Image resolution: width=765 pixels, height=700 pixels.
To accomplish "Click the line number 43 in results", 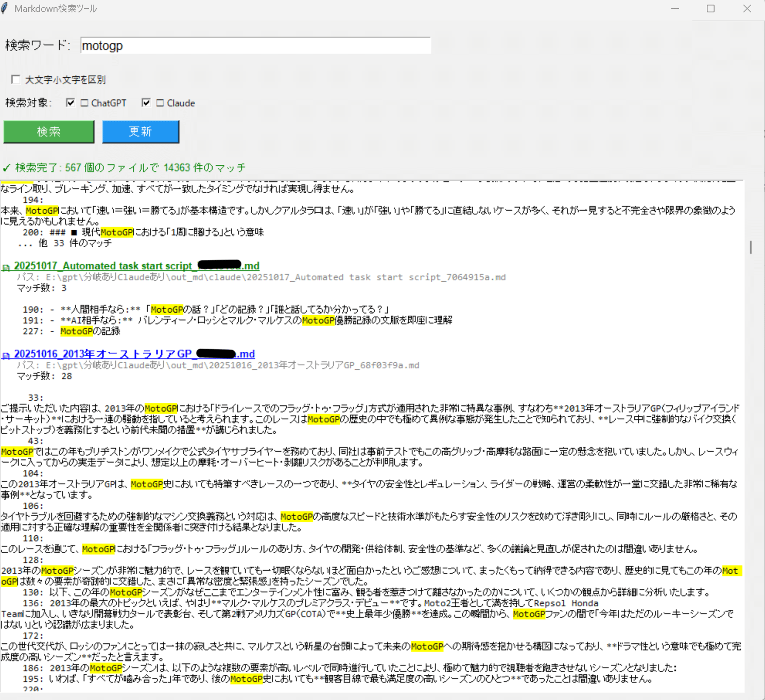I will pyautogui.click(x=36, y=441).
